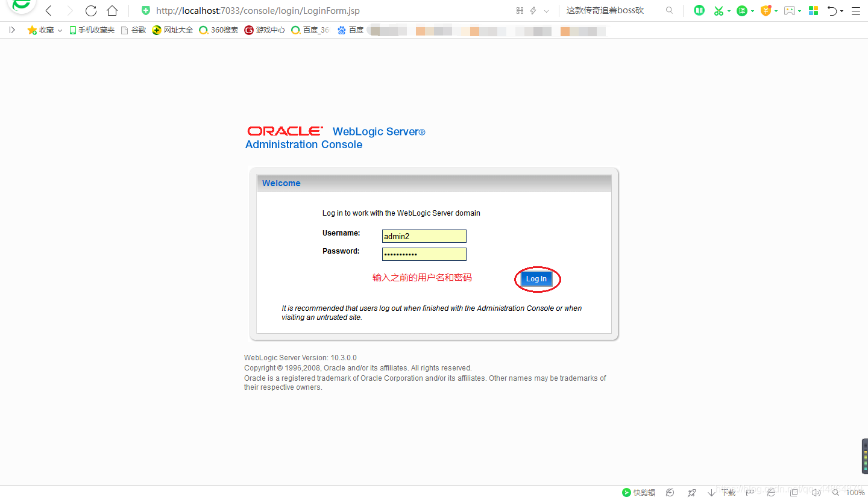
Task: Click the ORACLE logo
Action: (285, 131)
